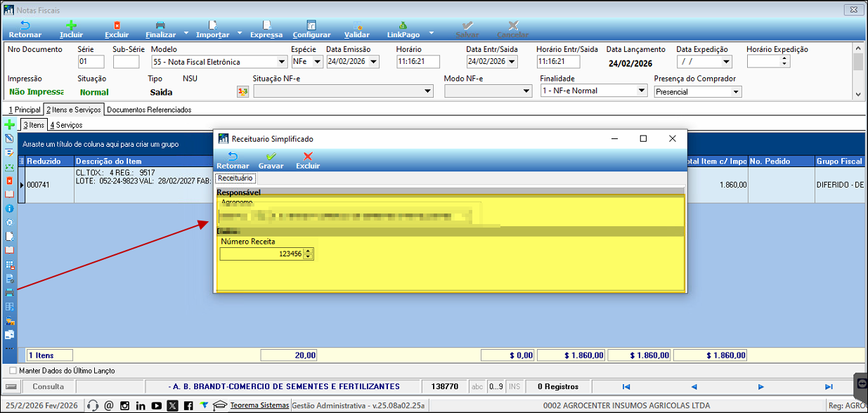Click the Excluir icon in Receituario dialog
Viewport: 868px width, 413px height.
[x=307, y=157]
